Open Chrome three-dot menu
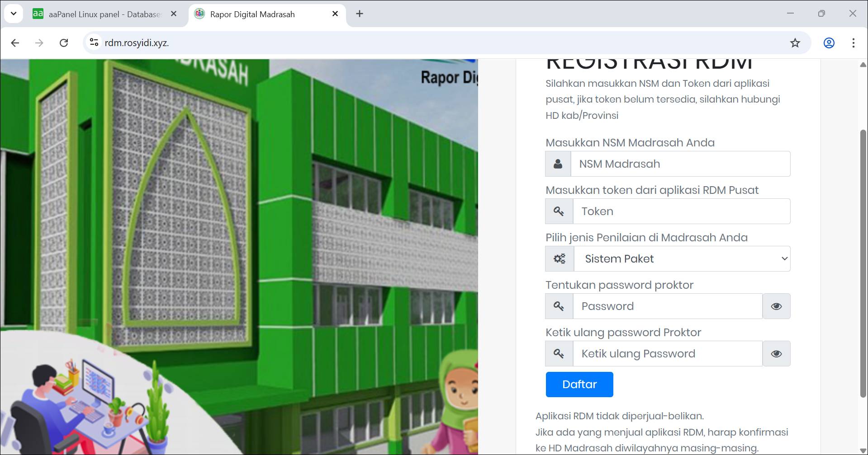Screen dimensions: 868x455 (x=853, y=43)
